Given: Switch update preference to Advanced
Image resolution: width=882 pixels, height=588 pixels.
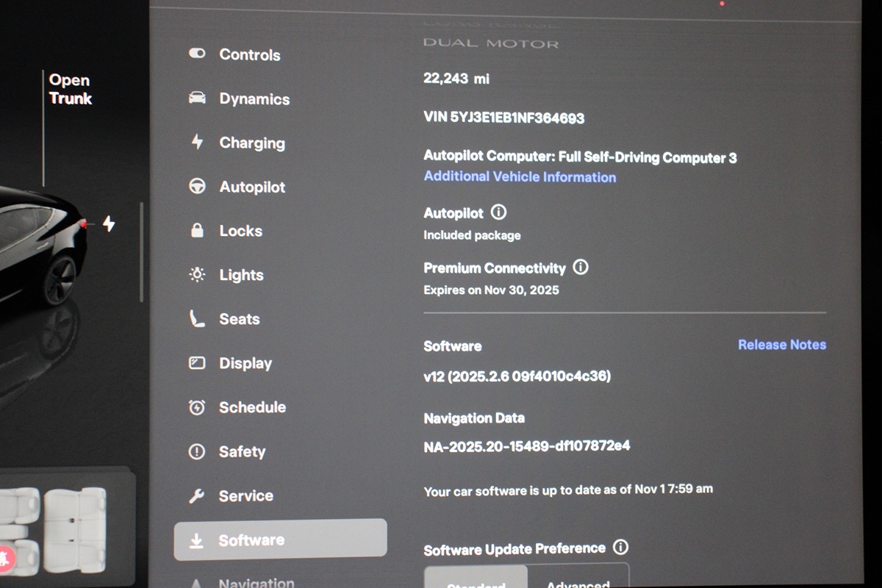Looking at the screenshot, I should [x=578, y=579].
